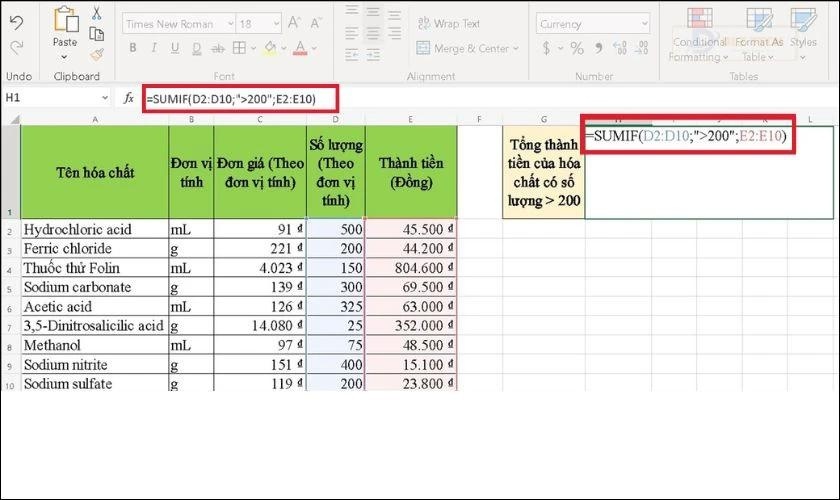This screenshot has height=500, width=840.
Task: Click the Cut scissors icon
Action: pyautogui.click(x=97, y=14)
